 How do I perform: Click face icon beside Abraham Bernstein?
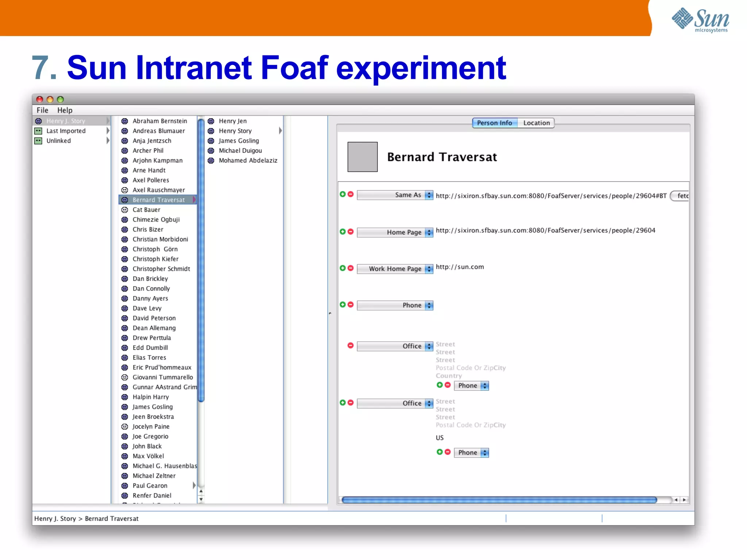(125, 121)
